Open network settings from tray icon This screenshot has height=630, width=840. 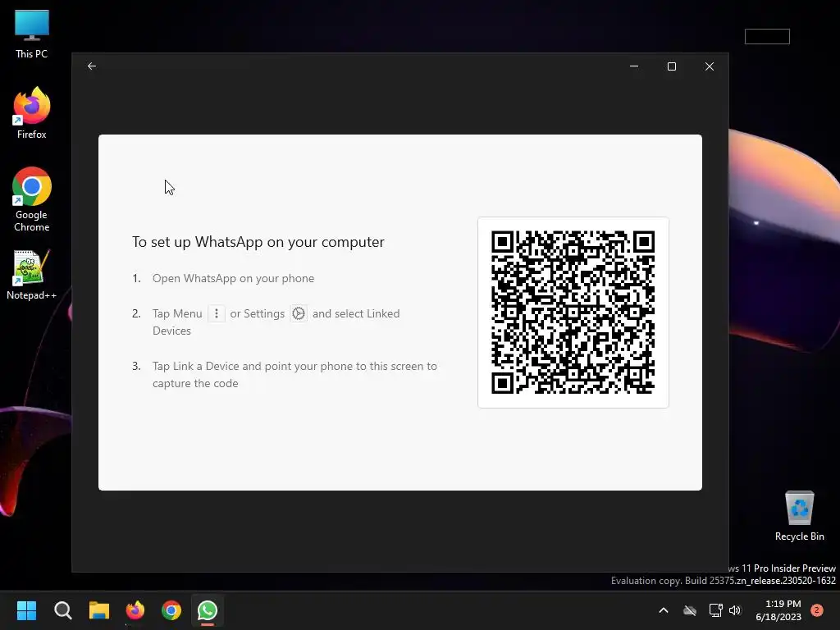[715, 610]
